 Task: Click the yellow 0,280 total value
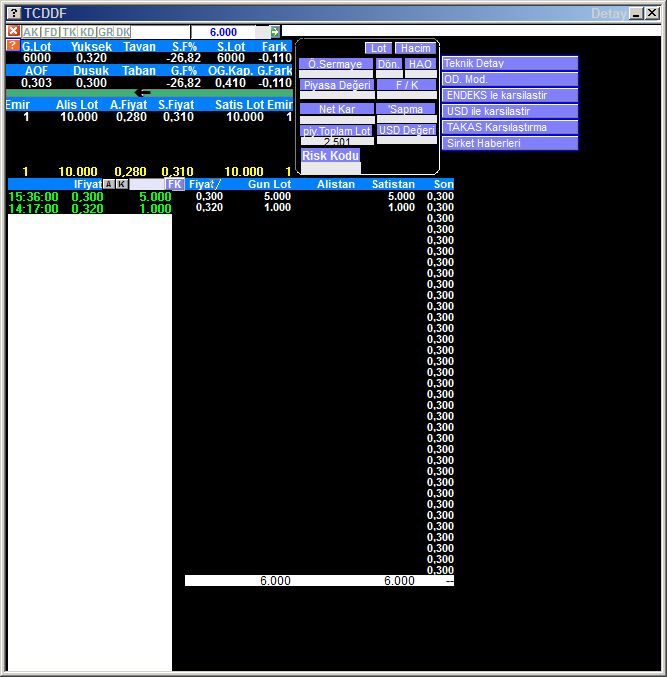click(x=130, y=172)
